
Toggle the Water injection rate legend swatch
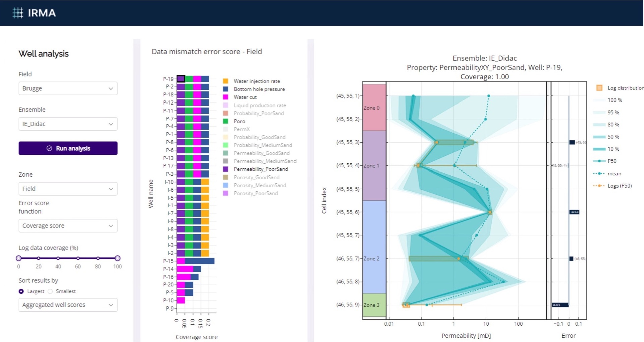tap(226, 81)
